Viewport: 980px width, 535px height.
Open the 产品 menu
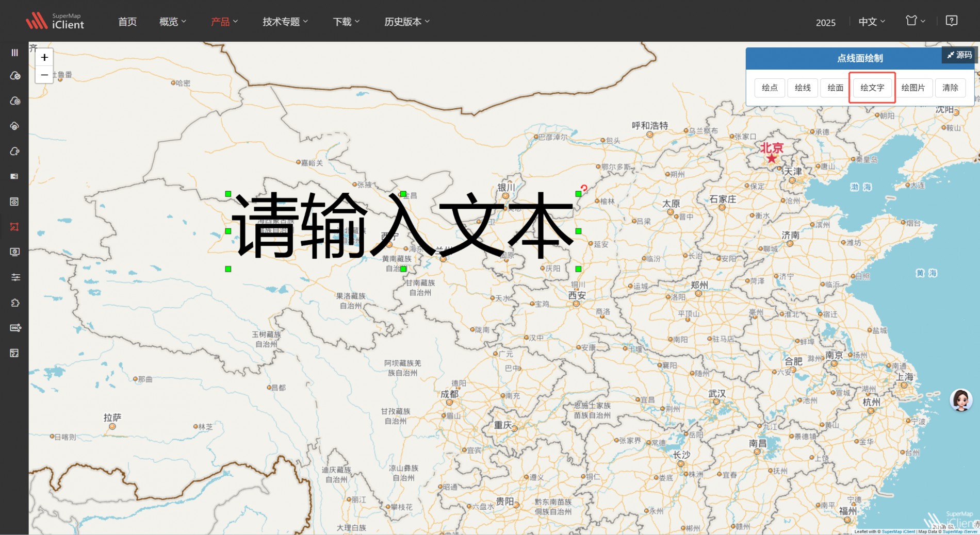[224, 22]
